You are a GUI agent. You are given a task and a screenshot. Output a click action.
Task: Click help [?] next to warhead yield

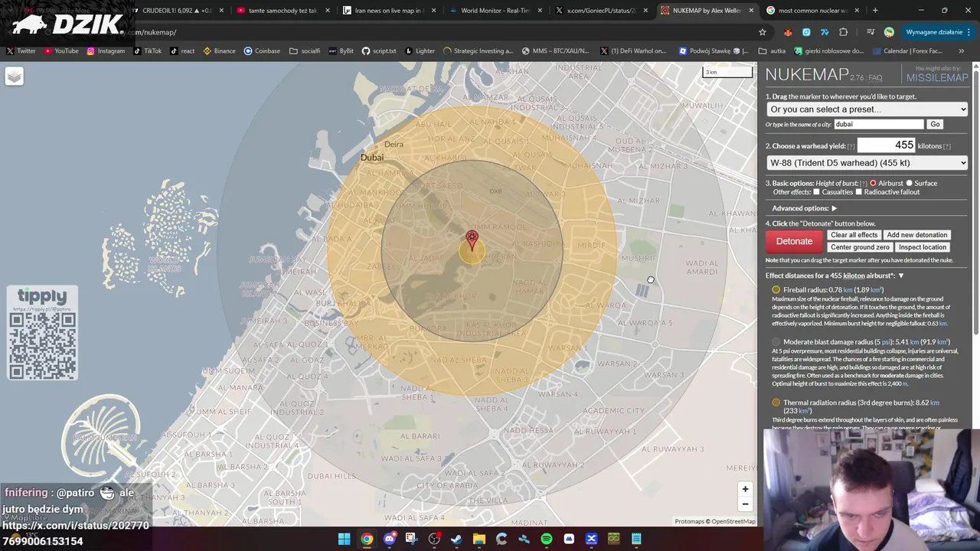(851, 146)
